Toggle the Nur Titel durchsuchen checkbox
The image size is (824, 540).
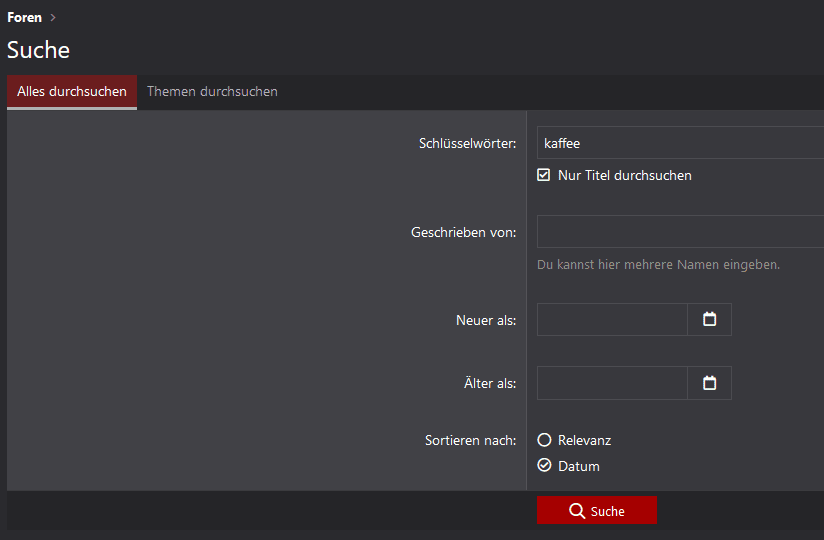544,175
